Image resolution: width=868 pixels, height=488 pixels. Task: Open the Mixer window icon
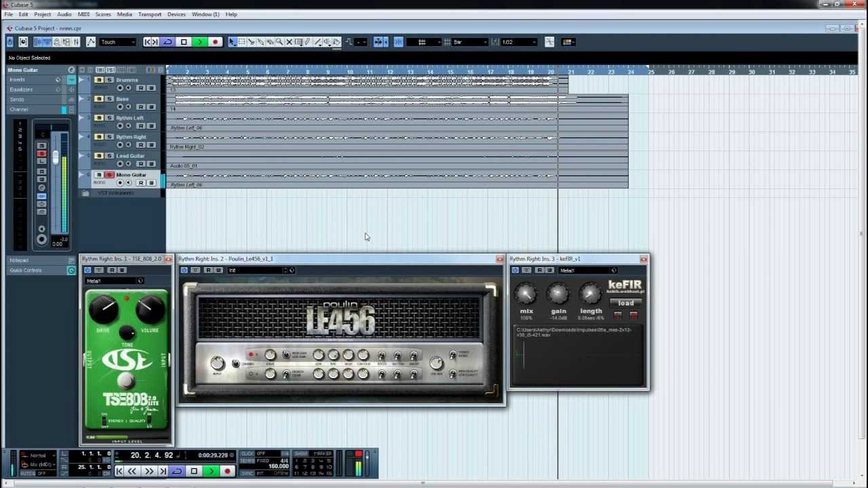(75, 42)
